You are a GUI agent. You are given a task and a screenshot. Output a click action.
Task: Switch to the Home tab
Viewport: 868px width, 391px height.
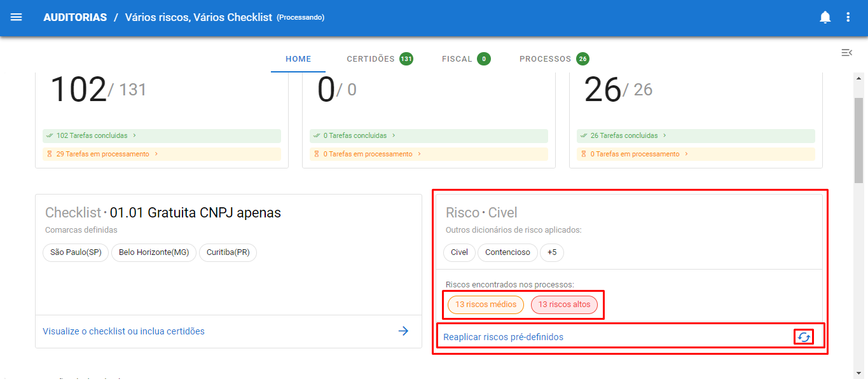tap(298, 59)
